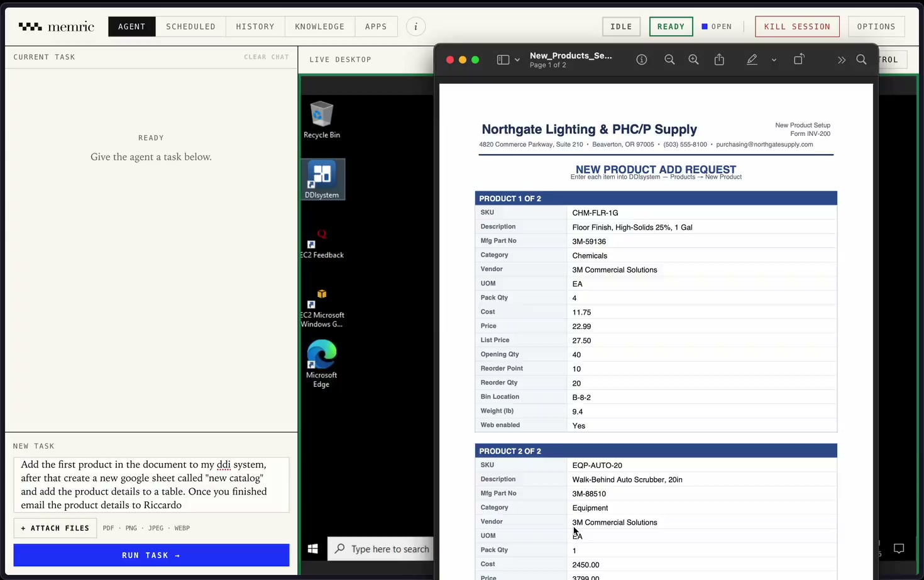This screenshot has height=580, width=924.
Task: Minimize Preview with the yellow button
Action: (463, 60)
